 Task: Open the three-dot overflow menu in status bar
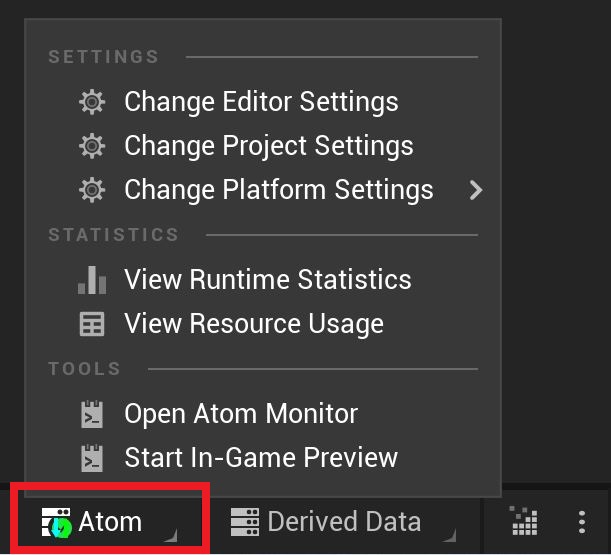point(582,522)
